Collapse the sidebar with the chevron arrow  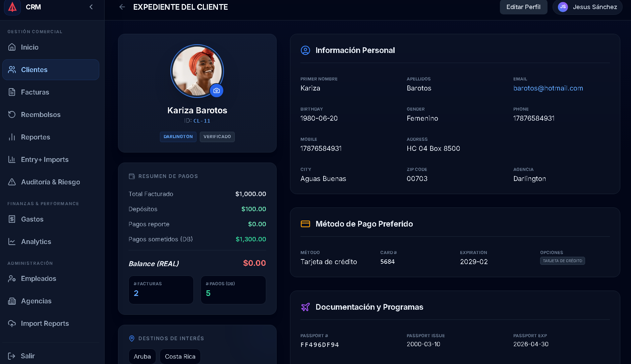click(91, 7)
